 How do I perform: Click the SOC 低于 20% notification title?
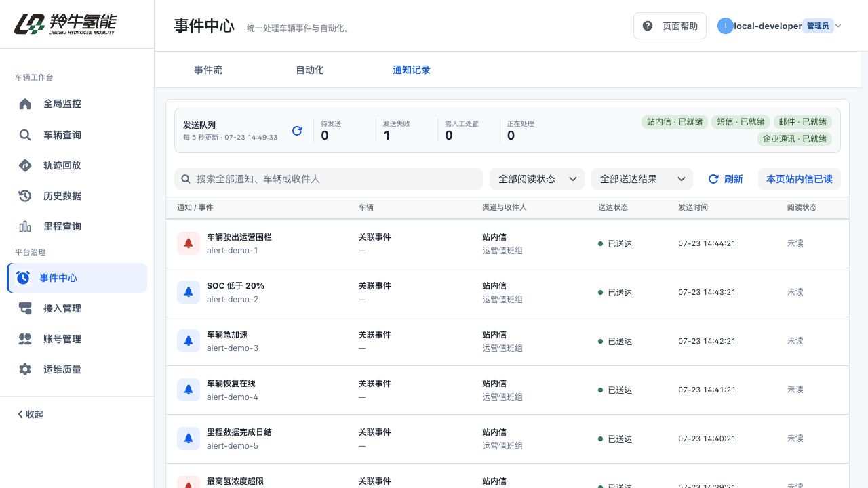pyautogui.click(x=235, y=286)
